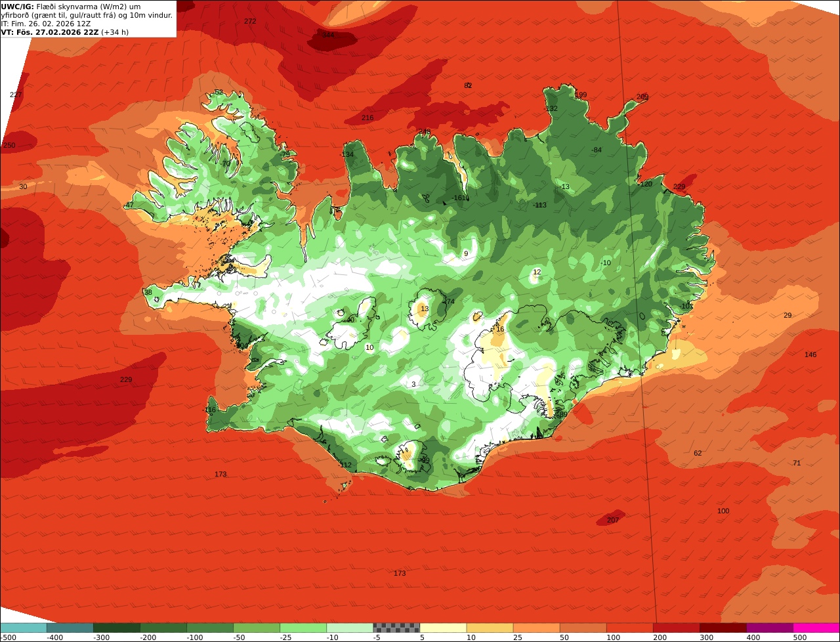Select the map value '-112'
This screenshot has width=840, height=642.
click(345, 465)
